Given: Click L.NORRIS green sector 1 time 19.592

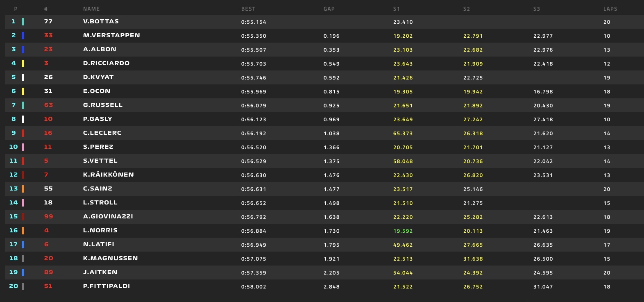Looking at the screenshot, I should (403, 231).
